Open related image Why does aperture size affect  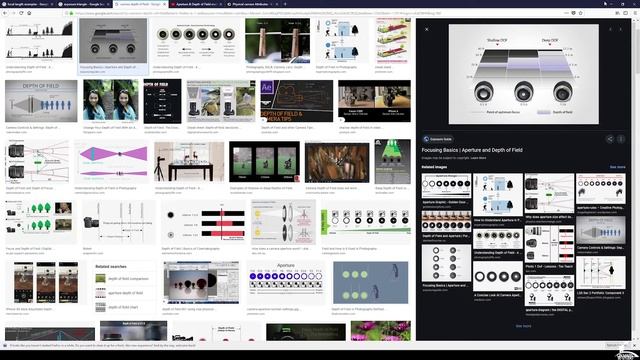pos(549,193)
